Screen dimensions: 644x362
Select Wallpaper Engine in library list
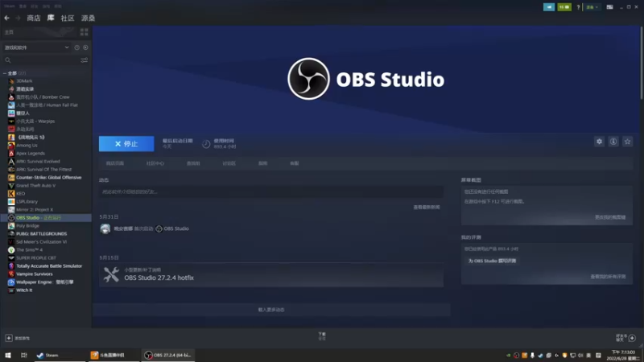(x=45, y=282)
